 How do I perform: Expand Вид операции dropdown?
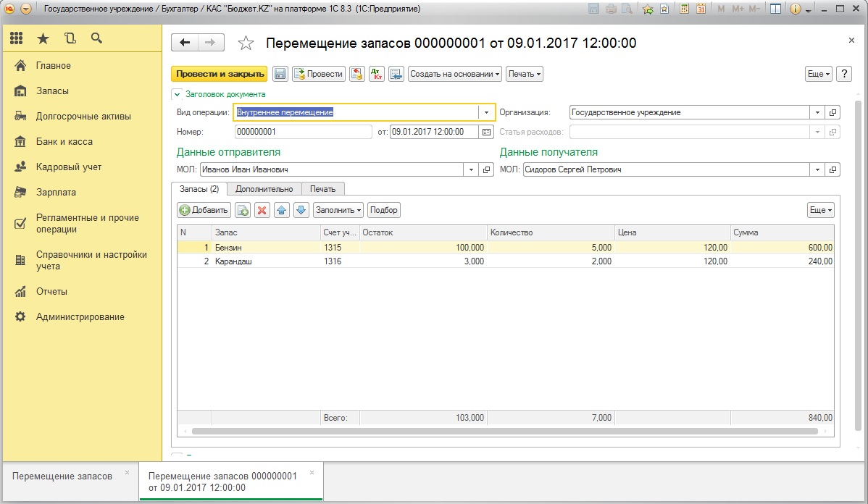[486, 112]
